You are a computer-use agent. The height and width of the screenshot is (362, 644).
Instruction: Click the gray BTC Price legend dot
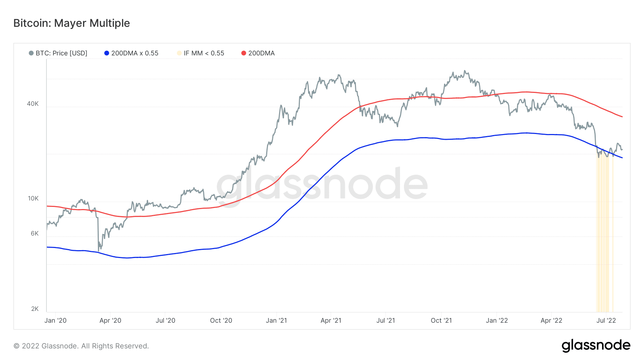(31, 53)
